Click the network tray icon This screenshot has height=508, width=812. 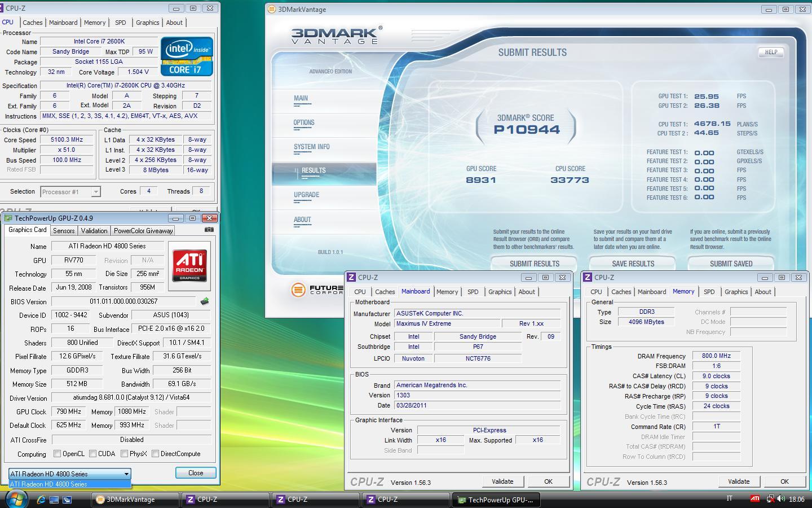[770, 499]
